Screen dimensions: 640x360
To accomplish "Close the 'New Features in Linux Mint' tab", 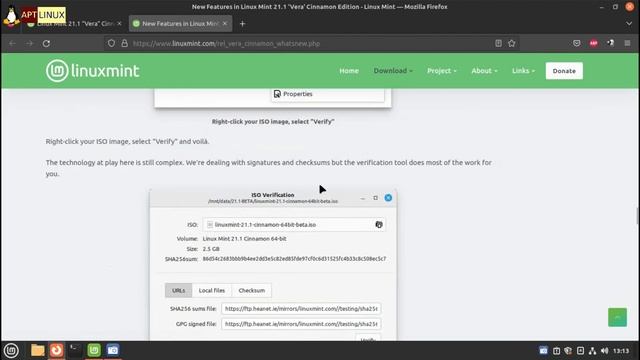I will coord(224,24).
